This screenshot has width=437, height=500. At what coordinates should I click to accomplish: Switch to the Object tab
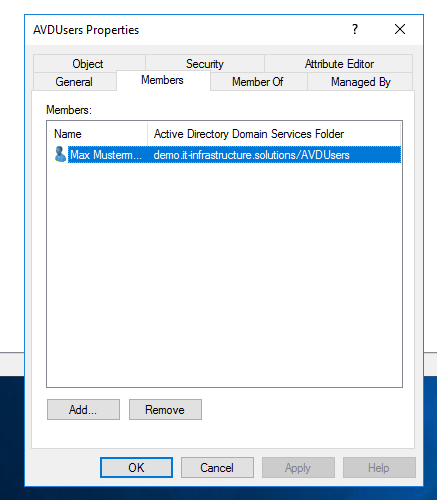point(88,64)
